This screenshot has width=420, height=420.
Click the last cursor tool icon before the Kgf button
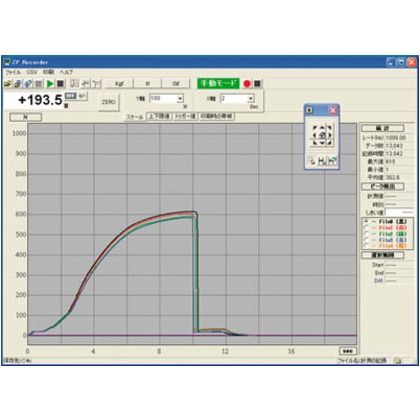pyautogui.click(x=97, y=83)
